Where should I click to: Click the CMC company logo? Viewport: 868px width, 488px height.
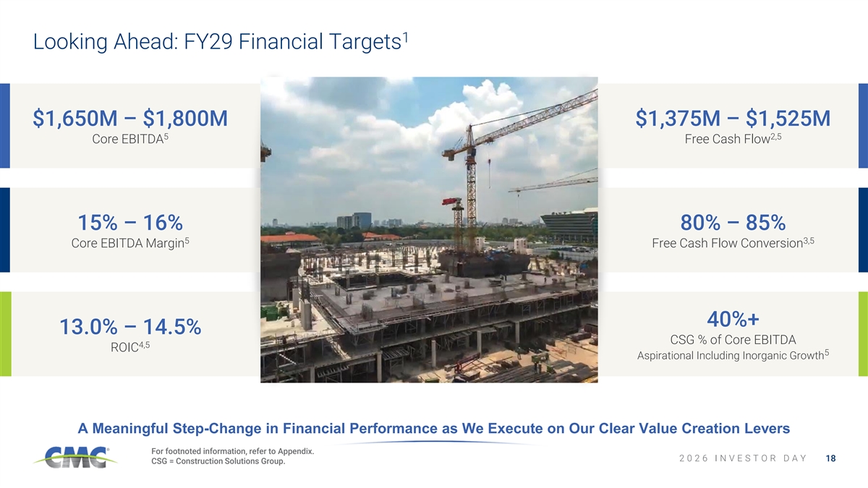point(72,456)
